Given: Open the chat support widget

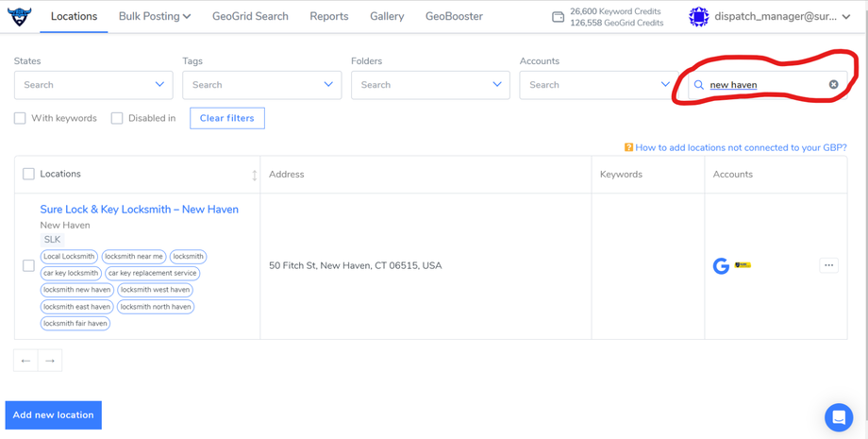Looking at the screenshot, I should [838, 416].
